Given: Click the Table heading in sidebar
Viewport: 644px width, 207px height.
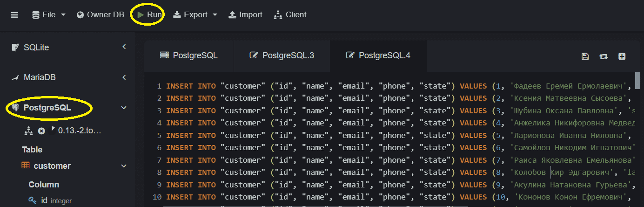Looking at the screenshot, I should [32, 150].
